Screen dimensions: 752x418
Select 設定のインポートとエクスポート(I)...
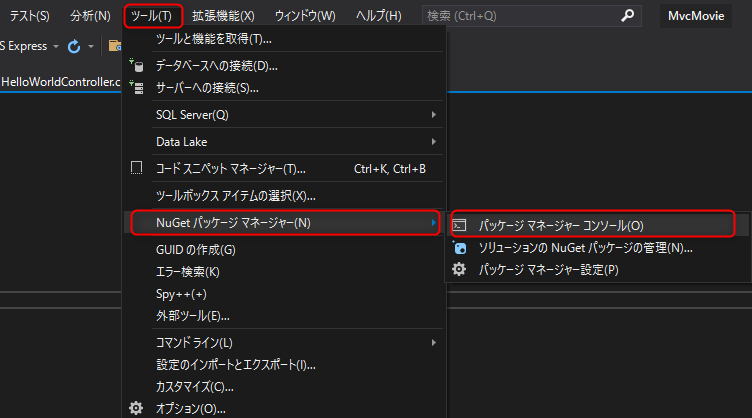coord(284,365)
